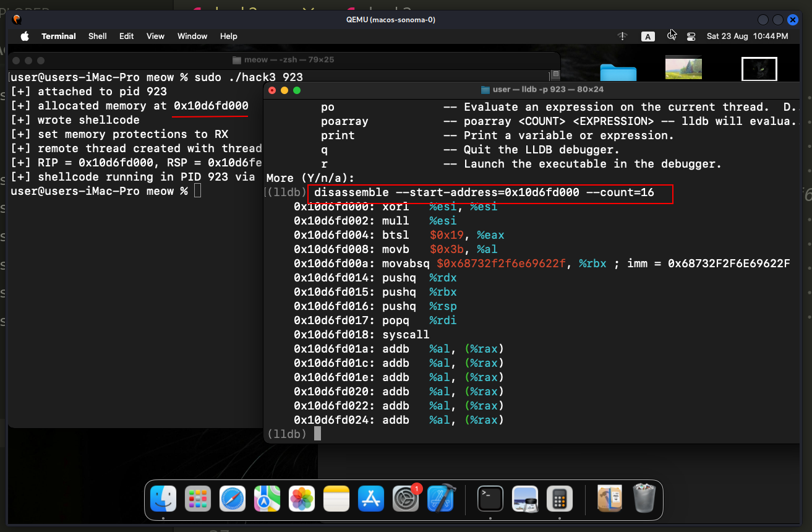Open the Shell menu
The width and height of the screenshot is (812, 532).
coord(98,36)
